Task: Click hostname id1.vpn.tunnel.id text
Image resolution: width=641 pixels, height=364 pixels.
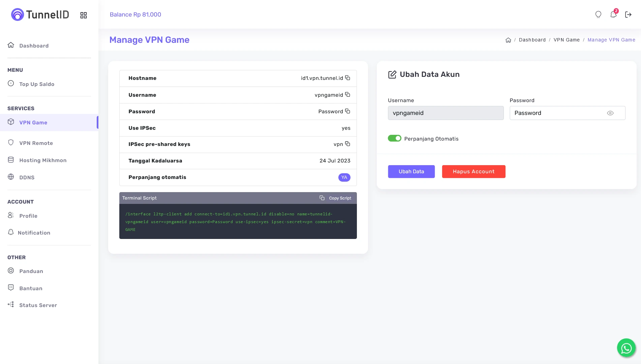Action: (322, 78)
